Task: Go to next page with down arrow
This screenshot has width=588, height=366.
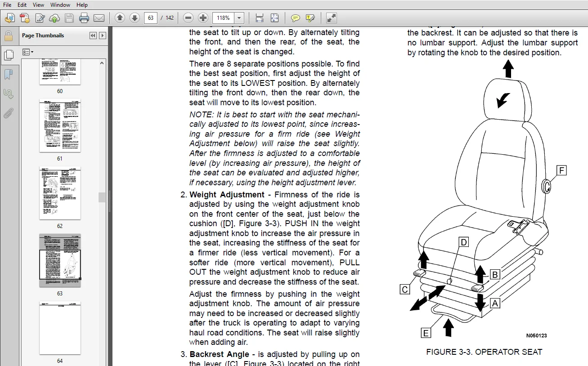Action: point(135,18)
